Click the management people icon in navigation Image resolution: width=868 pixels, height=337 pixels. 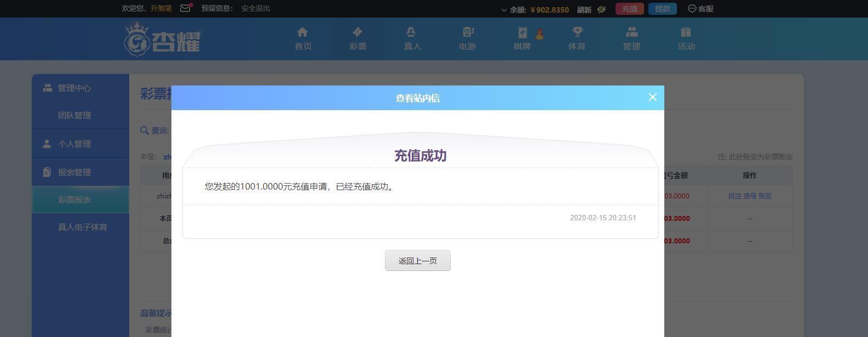pos(632,32)
